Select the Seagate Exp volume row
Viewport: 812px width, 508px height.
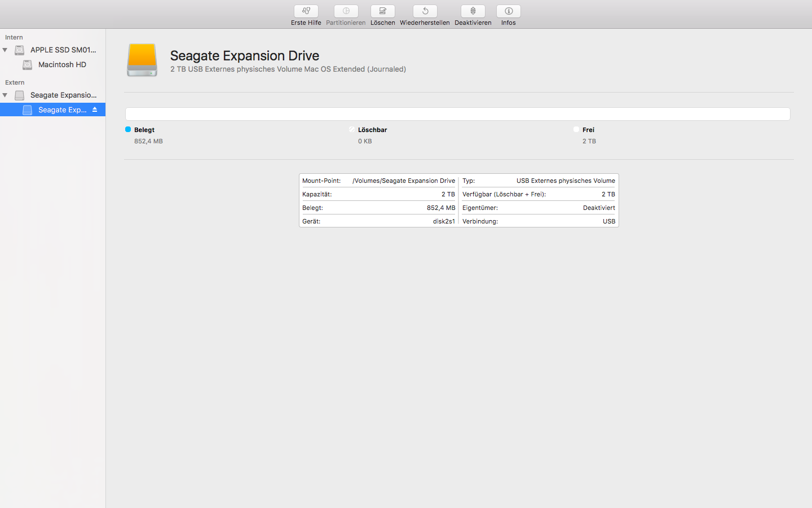[x=52, y=110]
